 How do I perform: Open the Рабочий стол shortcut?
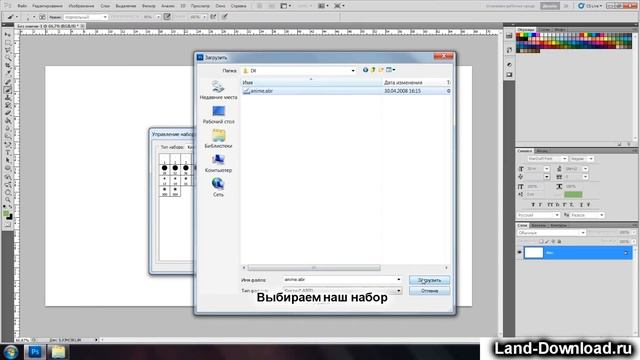218,115
